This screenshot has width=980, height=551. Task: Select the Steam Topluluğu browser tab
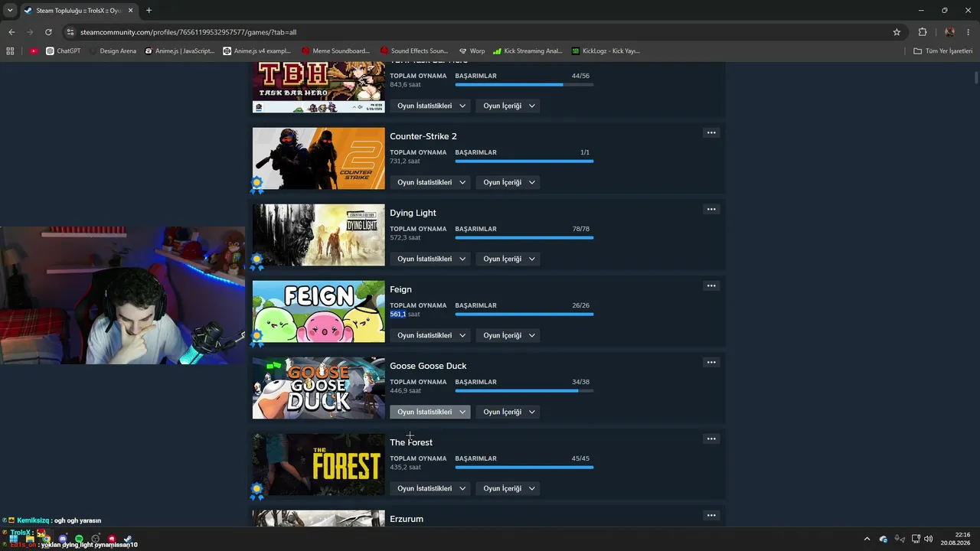[79, 11]
